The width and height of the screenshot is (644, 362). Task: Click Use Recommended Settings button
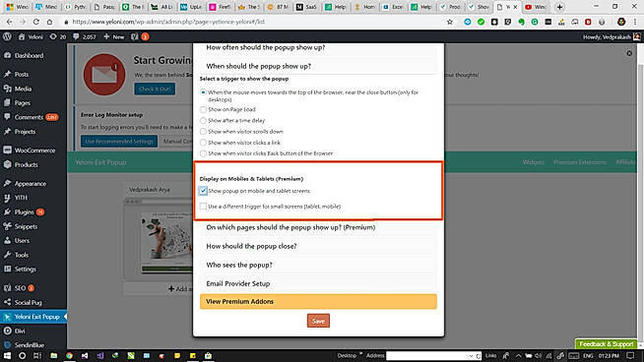pyautogui.click(x=119, y=142)
